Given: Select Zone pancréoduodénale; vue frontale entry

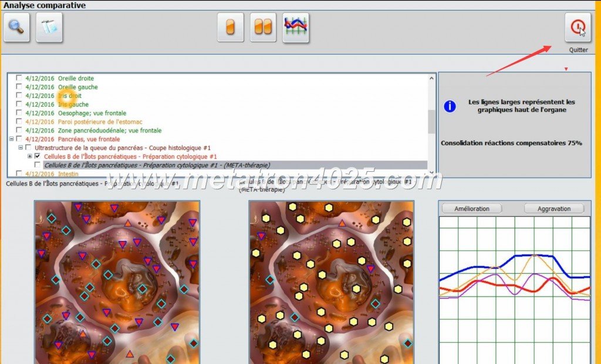Looking at the screenshot, I should [109, 130].
